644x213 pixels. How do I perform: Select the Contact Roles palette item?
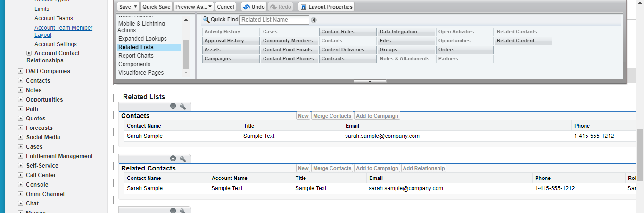tap(348, 32)
